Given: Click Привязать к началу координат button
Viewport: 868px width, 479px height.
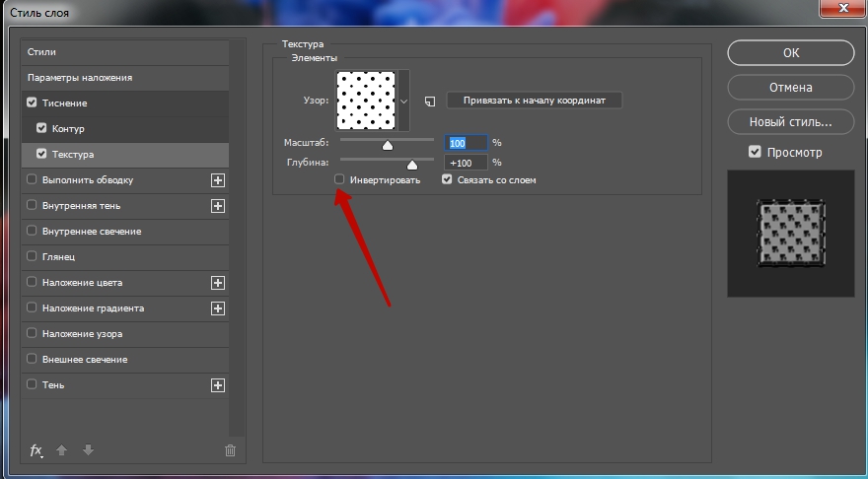Looking at the screenshot, I should click(535, 101).
